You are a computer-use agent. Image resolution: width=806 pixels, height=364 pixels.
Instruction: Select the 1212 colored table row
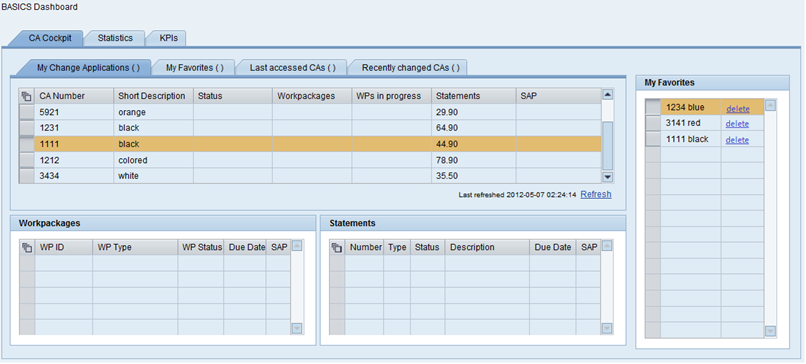pos(310,160)
